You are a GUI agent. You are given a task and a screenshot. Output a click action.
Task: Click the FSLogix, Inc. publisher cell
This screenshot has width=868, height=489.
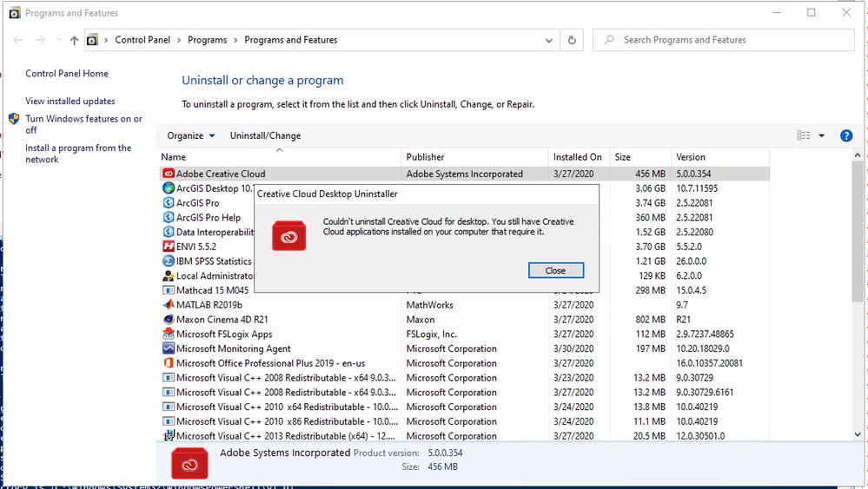(431, 334)
